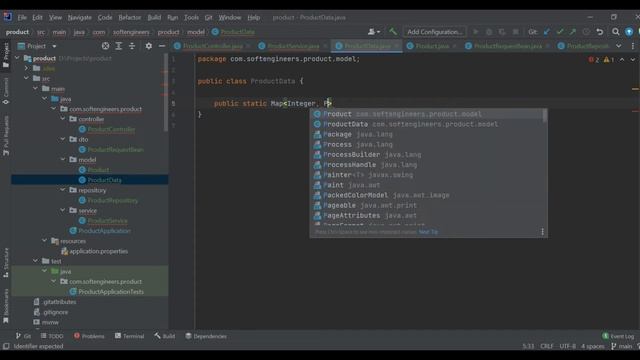640x360 pixels.
Task: Open the Project tool window side tab
Action: (x=6, y=55)
